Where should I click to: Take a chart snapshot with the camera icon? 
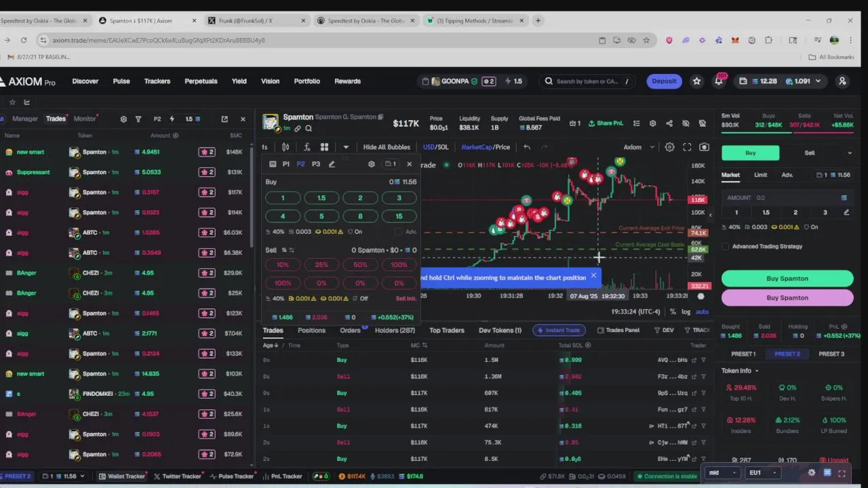704,147
